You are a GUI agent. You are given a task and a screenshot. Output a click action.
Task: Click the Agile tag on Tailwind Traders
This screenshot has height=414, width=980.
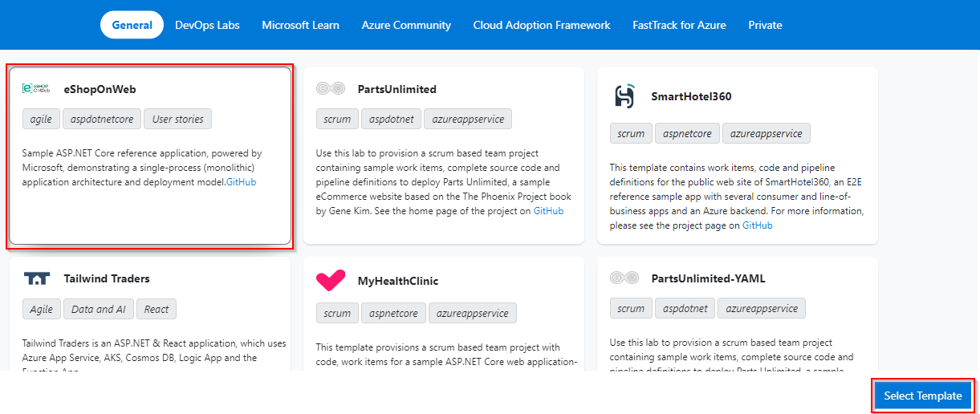[42, 309]
